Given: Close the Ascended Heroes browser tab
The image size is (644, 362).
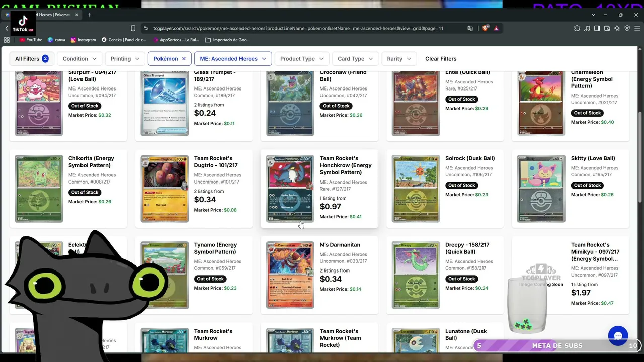Looking at the screenshot, I should (x=77, y=15).
